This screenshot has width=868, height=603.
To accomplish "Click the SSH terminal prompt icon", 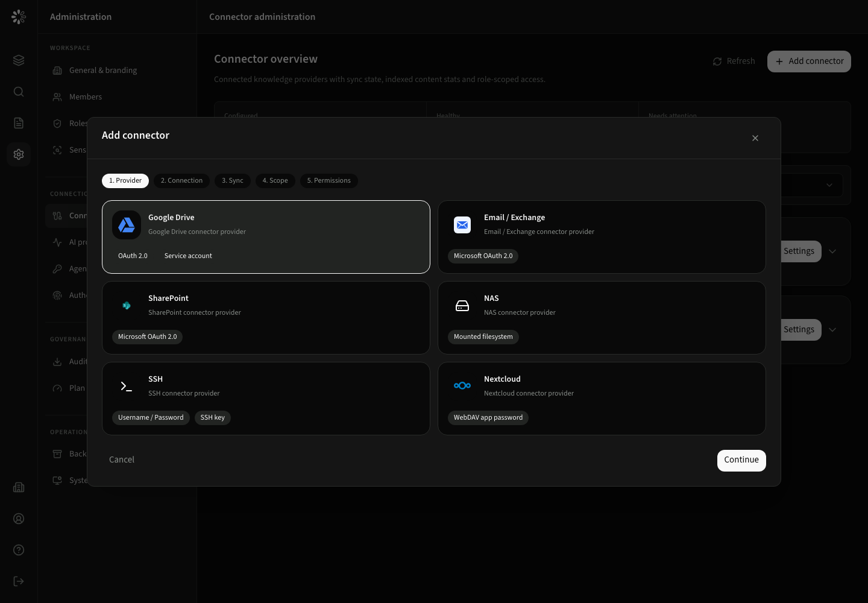I will pos(127,387).
